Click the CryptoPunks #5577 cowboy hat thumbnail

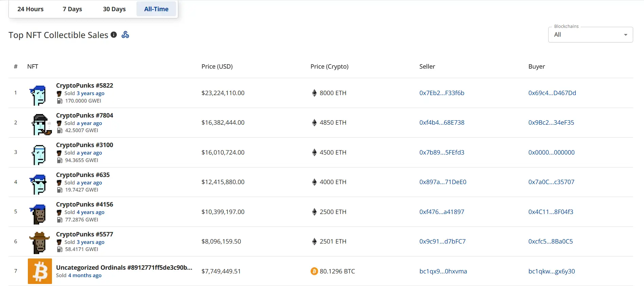[39, 243]
